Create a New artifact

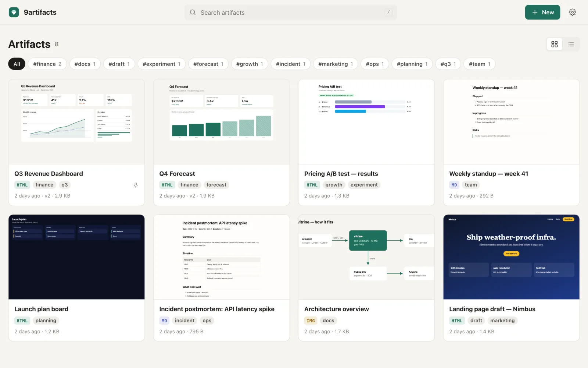(542, 12)
